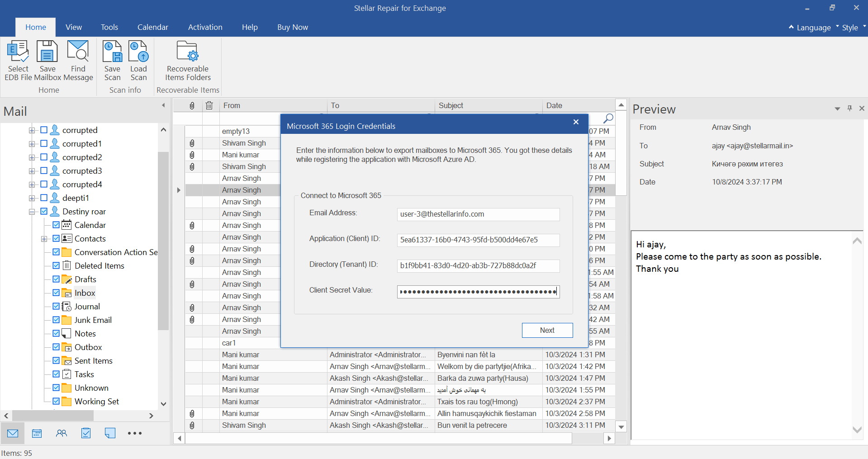Viewport: 868px width, 459px height.
Task: Click the mail folder tree horizontal scrollbar
Action: click(x=53, y=416)
